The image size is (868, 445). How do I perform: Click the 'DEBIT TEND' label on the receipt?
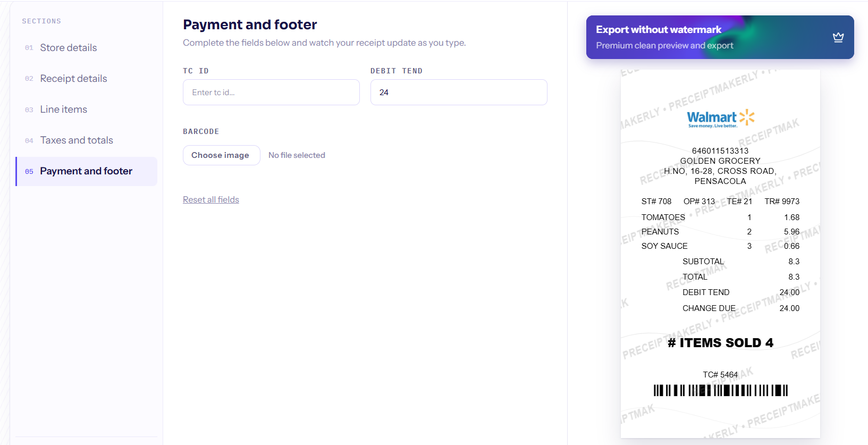706,292
